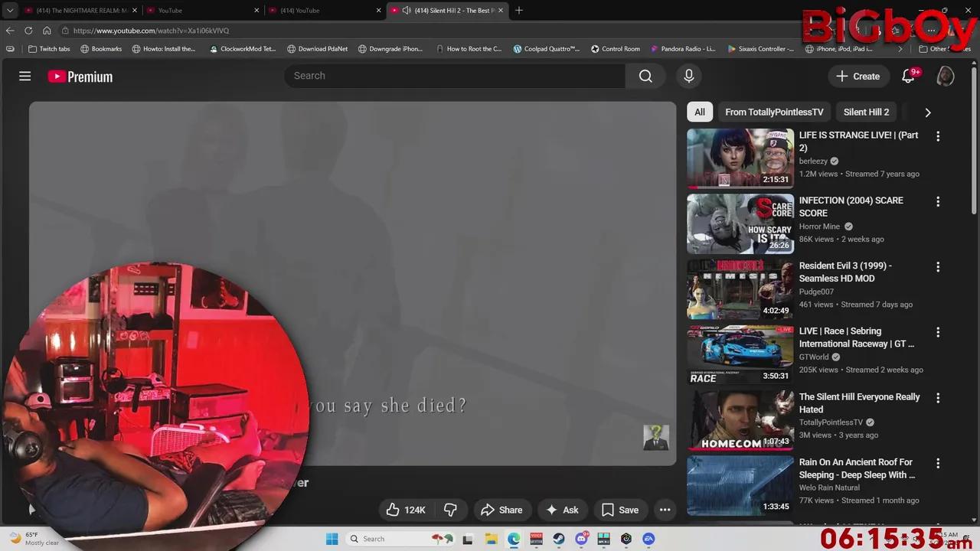The width and height of the screenshot is (980, 551).
Task: Open the Rain On An Ancient Roof thumbnail
Action: coord(740,485)
